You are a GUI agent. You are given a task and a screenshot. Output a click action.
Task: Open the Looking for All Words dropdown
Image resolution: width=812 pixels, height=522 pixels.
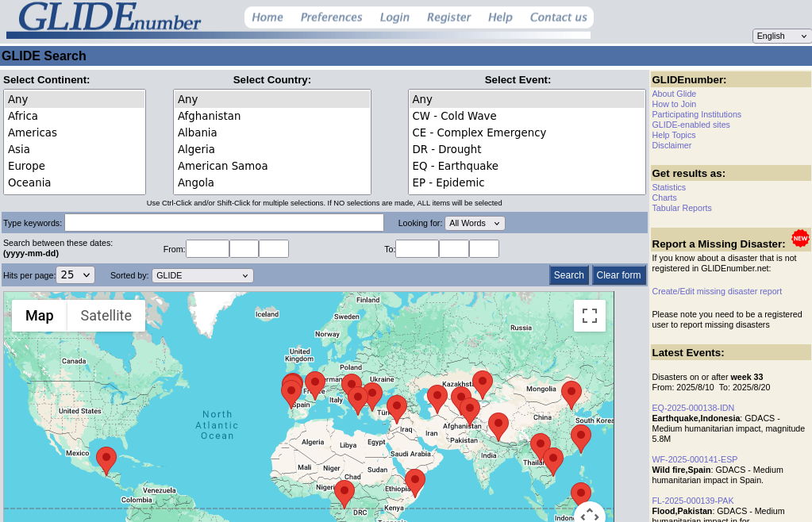point(475,223)
